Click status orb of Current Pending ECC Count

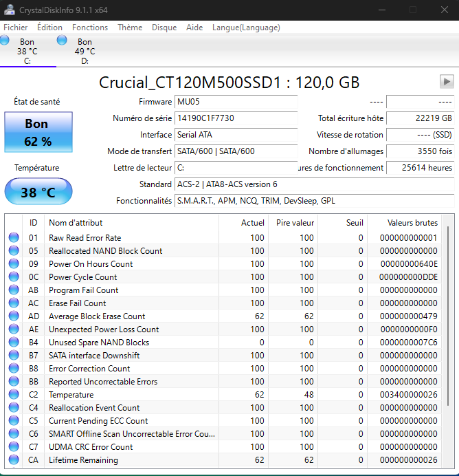(14, 420)
